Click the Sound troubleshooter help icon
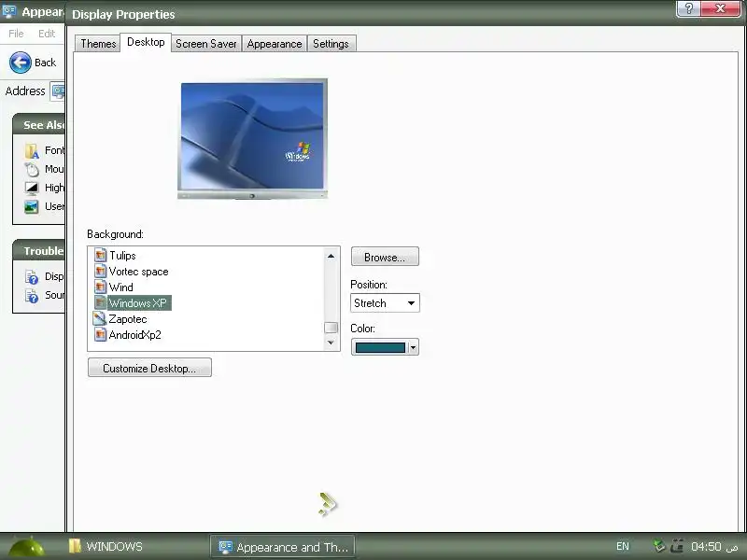747x560 pixels. click(x=32, y=296)
